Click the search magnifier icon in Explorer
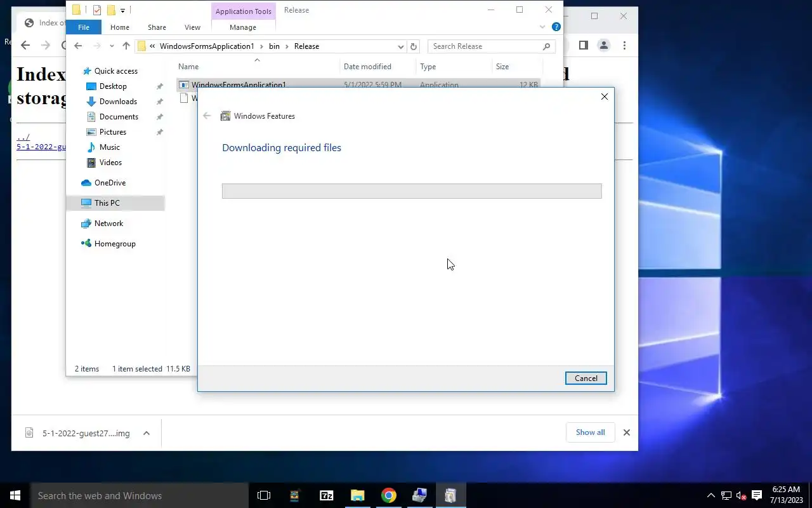Screen dimensions: 812x508 point(547,46)
